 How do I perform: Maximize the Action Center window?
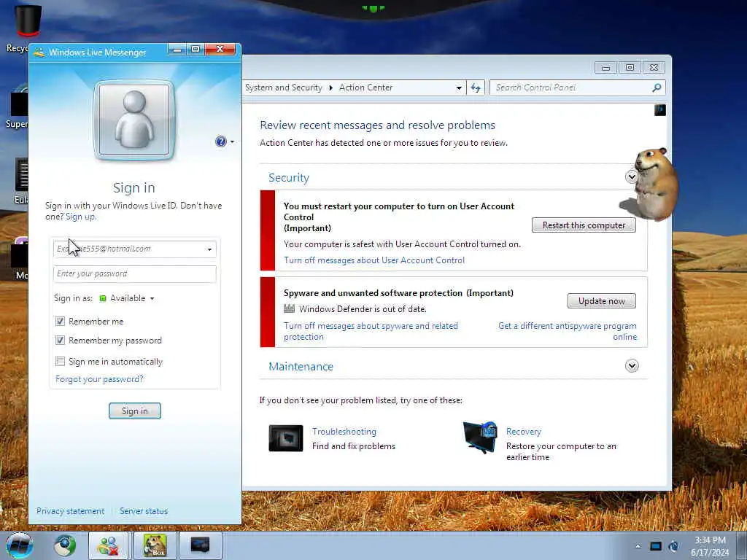coord(630,68)
